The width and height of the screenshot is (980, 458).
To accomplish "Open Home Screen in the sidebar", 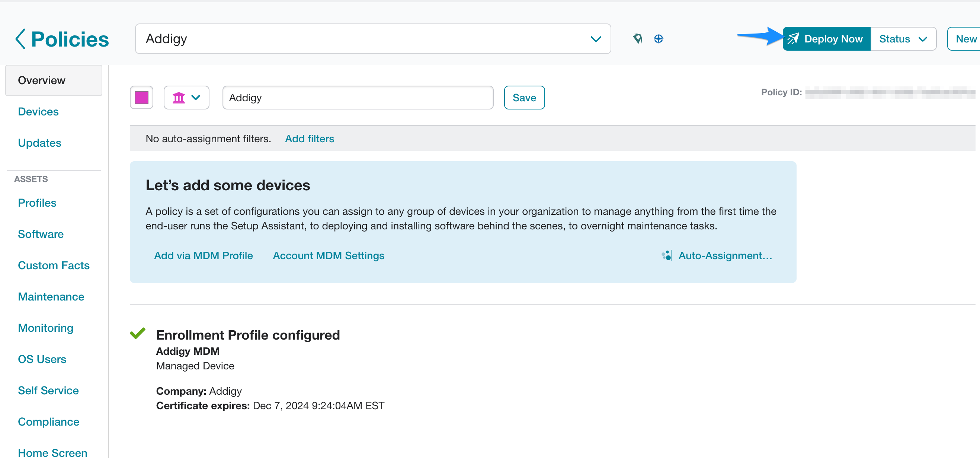I will tap(52, 452).
